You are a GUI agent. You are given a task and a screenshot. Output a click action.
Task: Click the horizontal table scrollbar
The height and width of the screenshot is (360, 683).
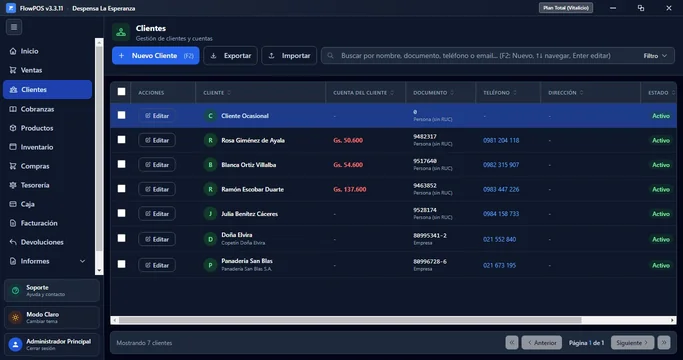coord(350,320)
